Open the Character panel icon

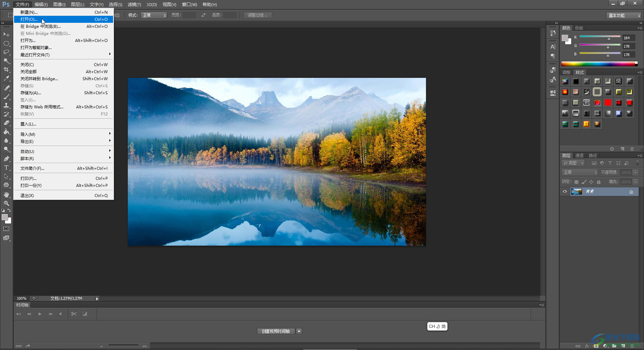tap(553, 47)
